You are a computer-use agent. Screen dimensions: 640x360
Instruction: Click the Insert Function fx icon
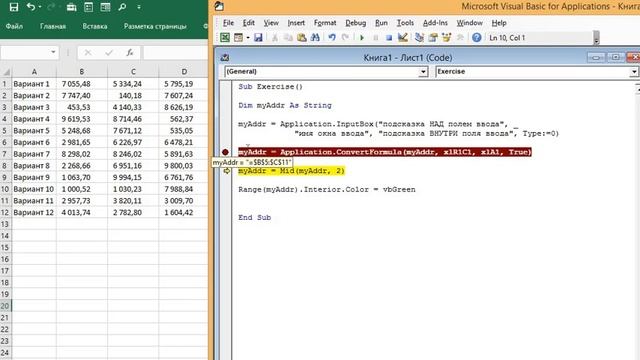tap(130, 53)
